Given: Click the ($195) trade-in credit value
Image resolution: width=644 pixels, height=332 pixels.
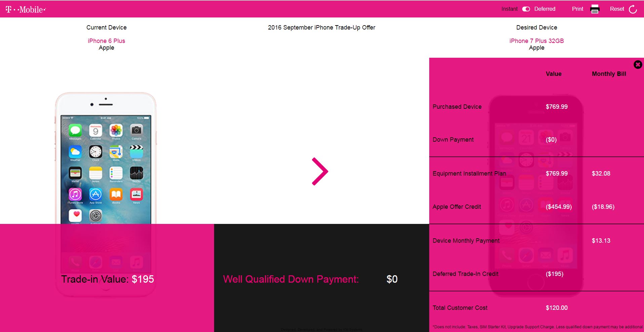Looking at the screenshot, I should tap(554, 274).
